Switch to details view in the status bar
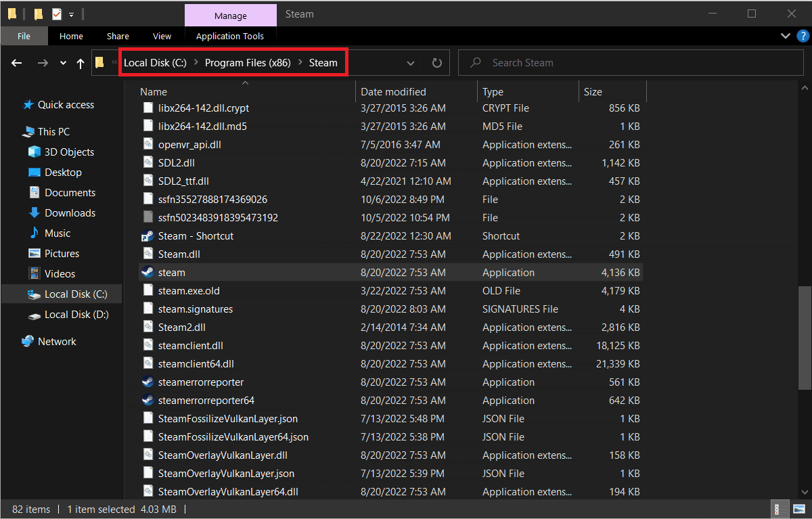Image resolution: width=812 pixels, height=519 pixels. [x=780, y=509]
